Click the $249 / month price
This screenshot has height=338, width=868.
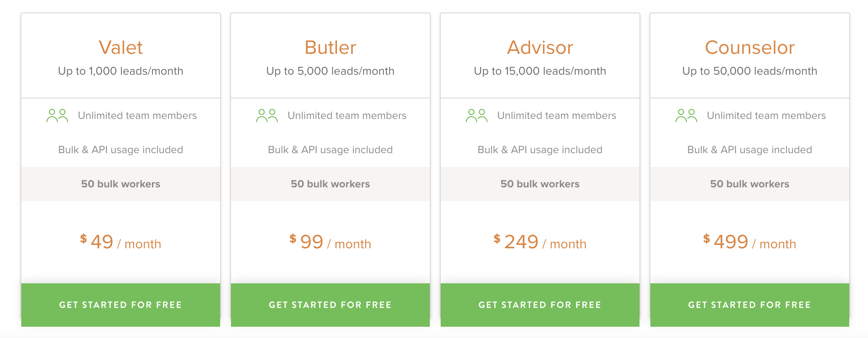point(540,242)
